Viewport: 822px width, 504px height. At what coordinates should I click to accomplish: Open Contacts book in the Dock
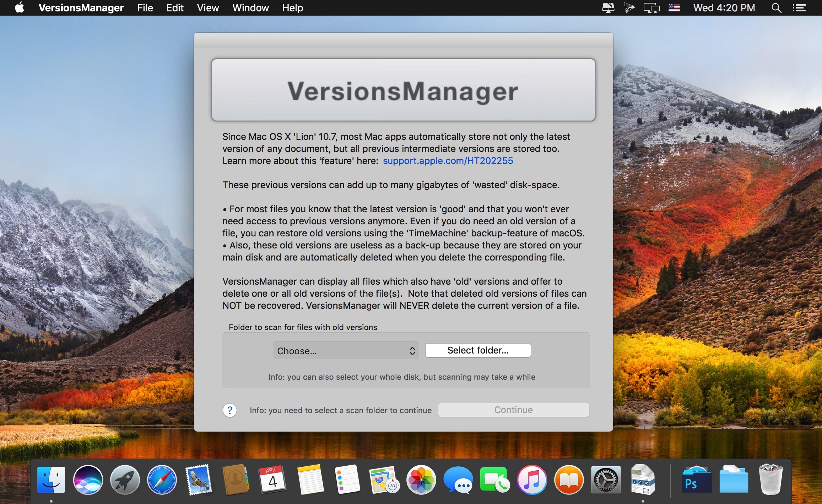click(x=236, y=480)
